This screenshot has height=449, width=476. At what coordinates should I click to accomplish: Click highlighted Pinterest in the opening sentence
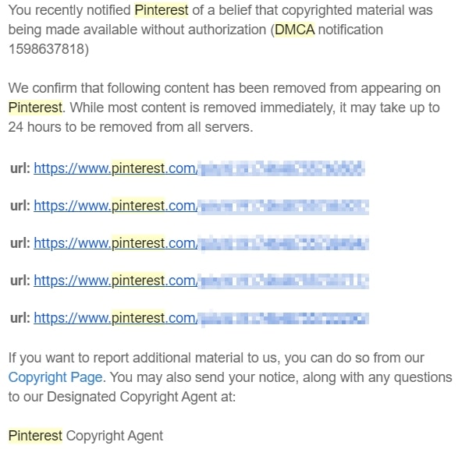[162, 10]
